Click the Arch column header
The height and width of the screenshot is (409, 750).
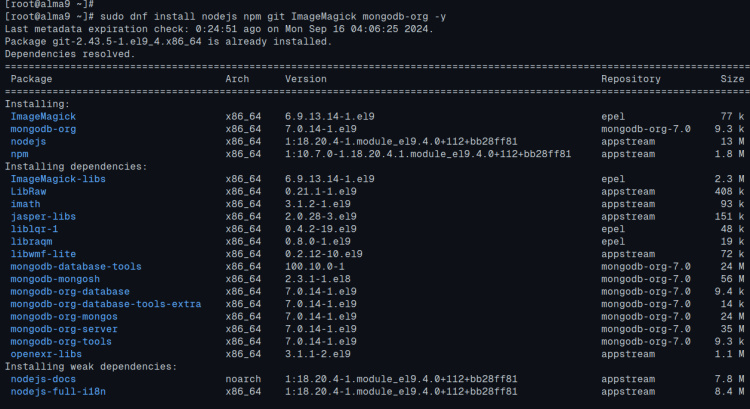237,78
